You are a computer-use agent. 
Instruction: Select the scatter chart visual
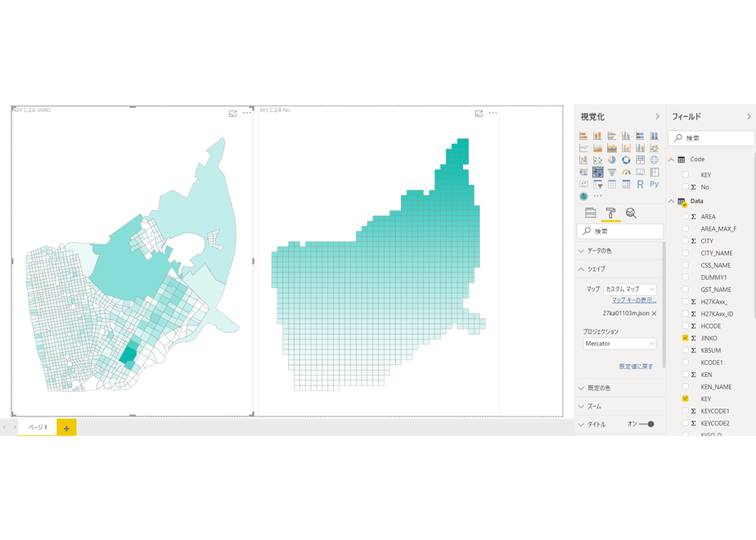click(x=597, y=160)
